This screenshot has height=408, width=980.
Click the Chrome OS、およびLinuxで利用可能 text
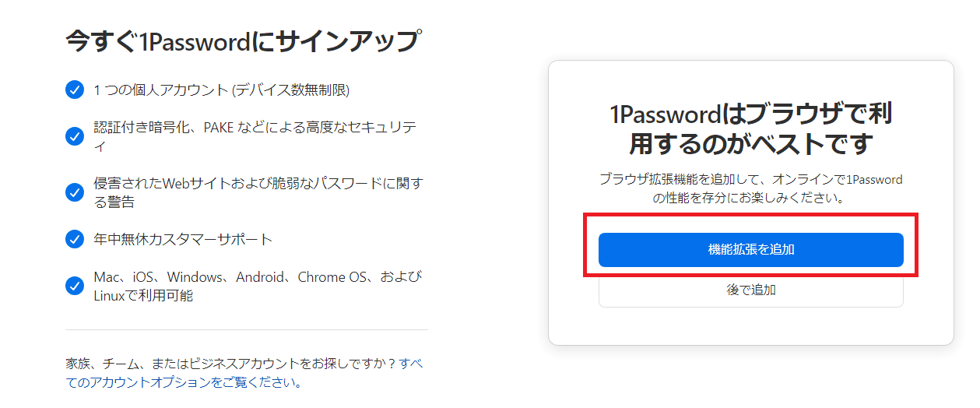coord(258,287)
